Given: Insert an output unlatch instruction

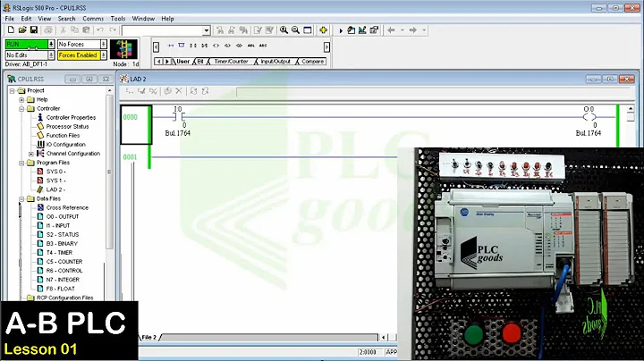Looking at the screenshot, I should point(239,46).
